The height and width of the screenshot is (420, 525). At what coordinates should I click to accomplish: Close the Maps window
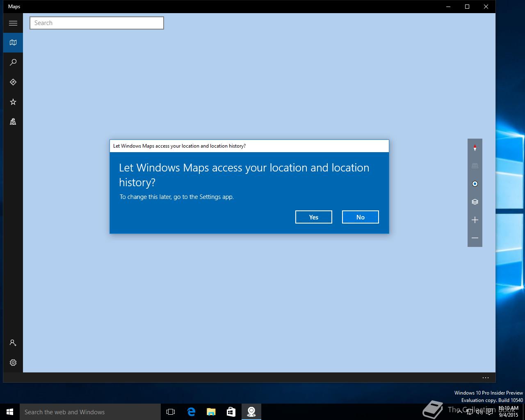(x=486, y=7)
